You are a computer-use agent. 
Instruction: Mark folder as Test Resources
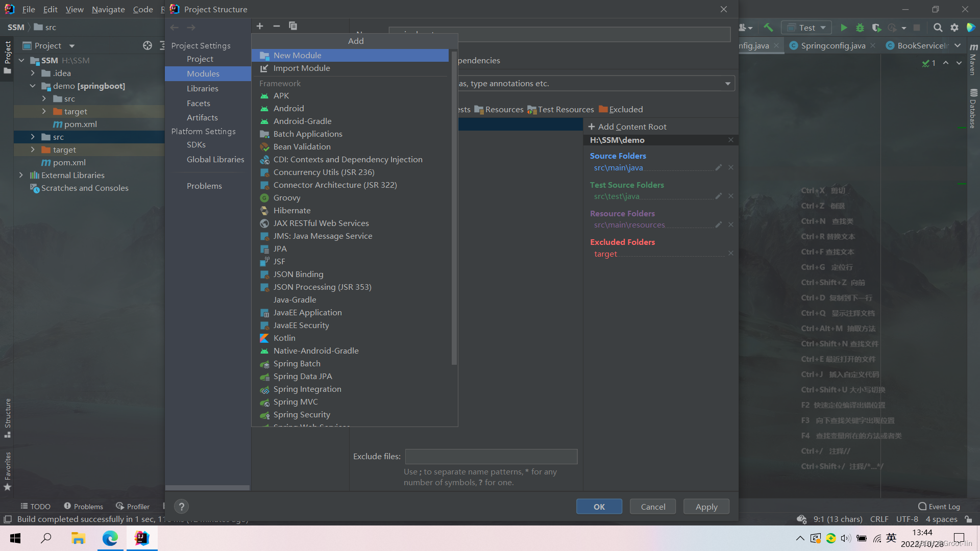click(x=560, y=109)
